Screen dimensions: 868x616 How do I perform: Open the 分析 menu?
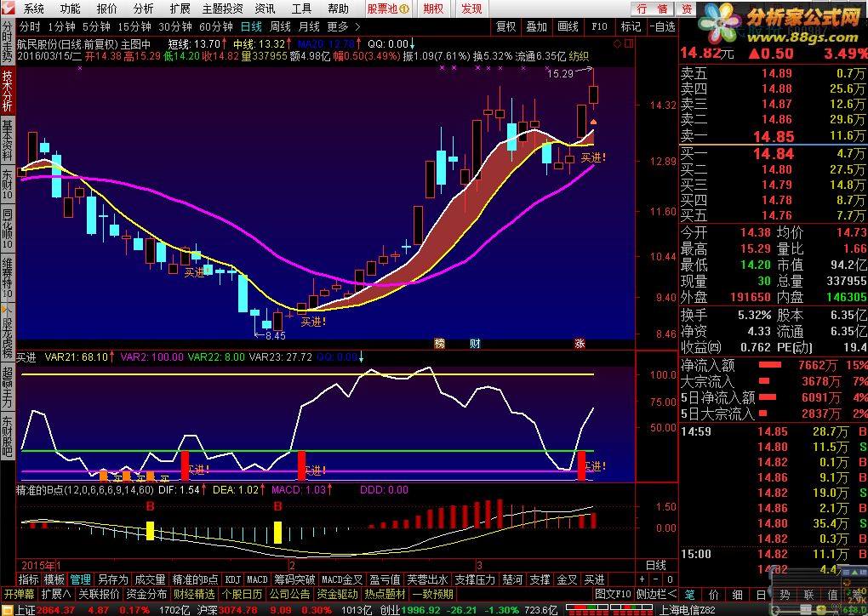click(143, 9)
